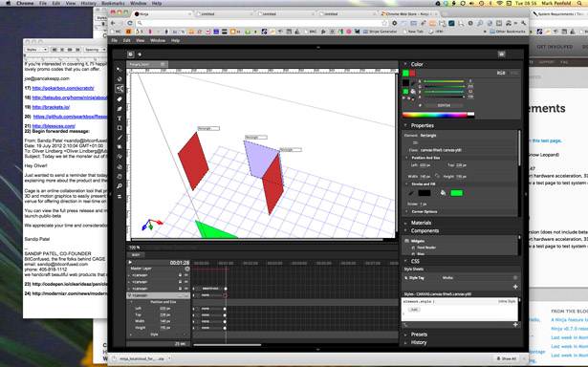
Task: Collapse the Components panel
Action: (x=405, y=231)
